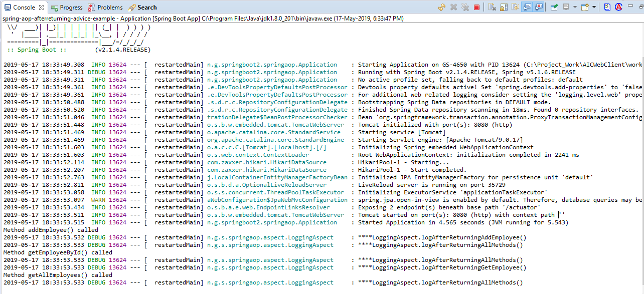Open the Progress tab
The image size is (644, 294).
point(67,8)
